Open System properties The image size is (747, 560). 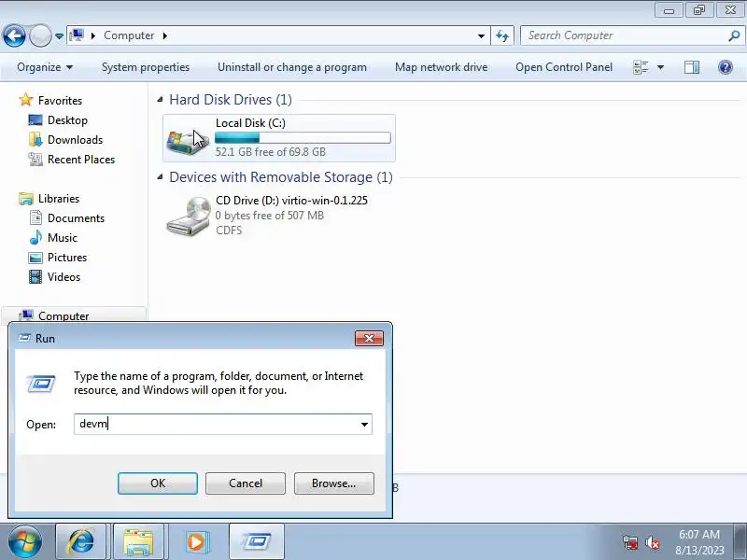pos(146,67)
